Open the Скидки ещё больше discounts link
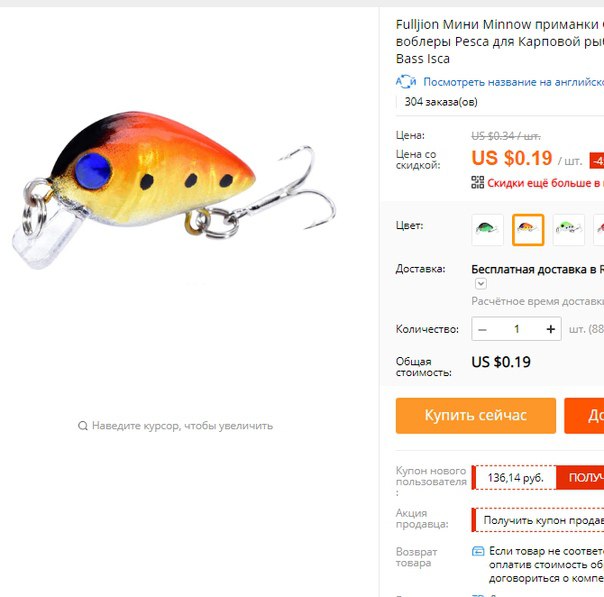The width and height of the screenshot is (604, 597). (545, 183)
